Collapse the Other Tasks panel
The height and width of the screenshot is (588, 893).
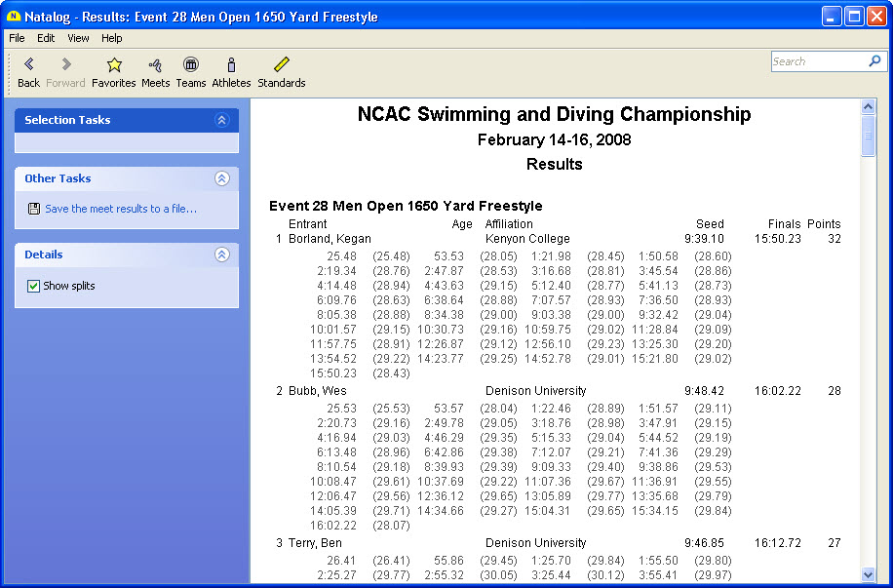tap(221, 178)
